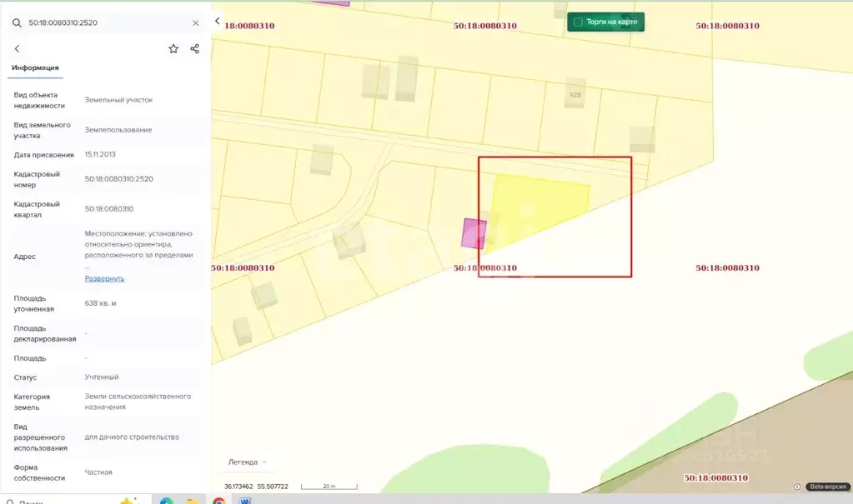Enable the 'Торги на карте' checkbox

[578, 22]
